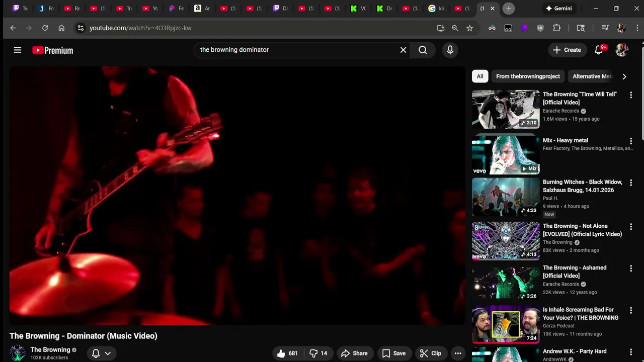
Task: Show next filter chips arrow
Action: [x=624, y=76]
